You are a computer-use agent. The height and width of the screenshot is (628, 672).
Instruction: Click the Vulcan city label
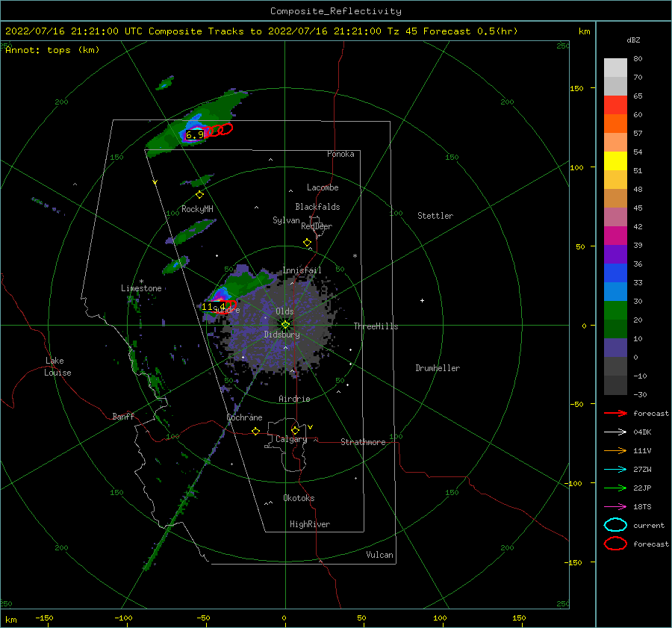(380, 555)
